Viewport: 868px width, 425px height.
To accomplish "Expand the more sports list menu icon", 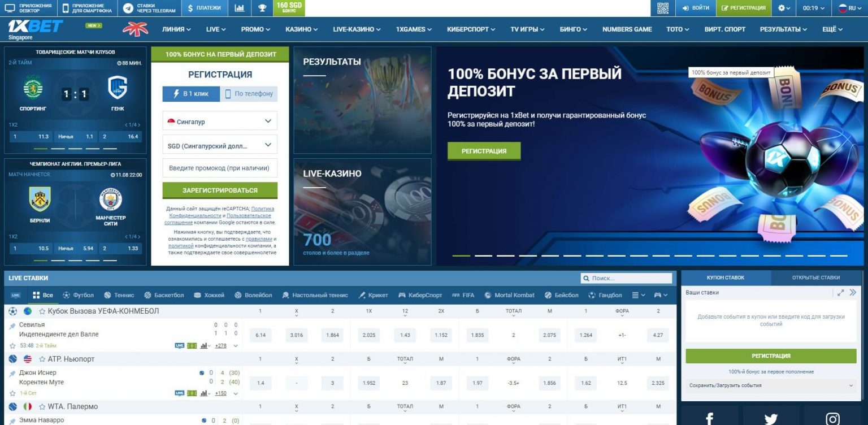I will pos(639,295).
